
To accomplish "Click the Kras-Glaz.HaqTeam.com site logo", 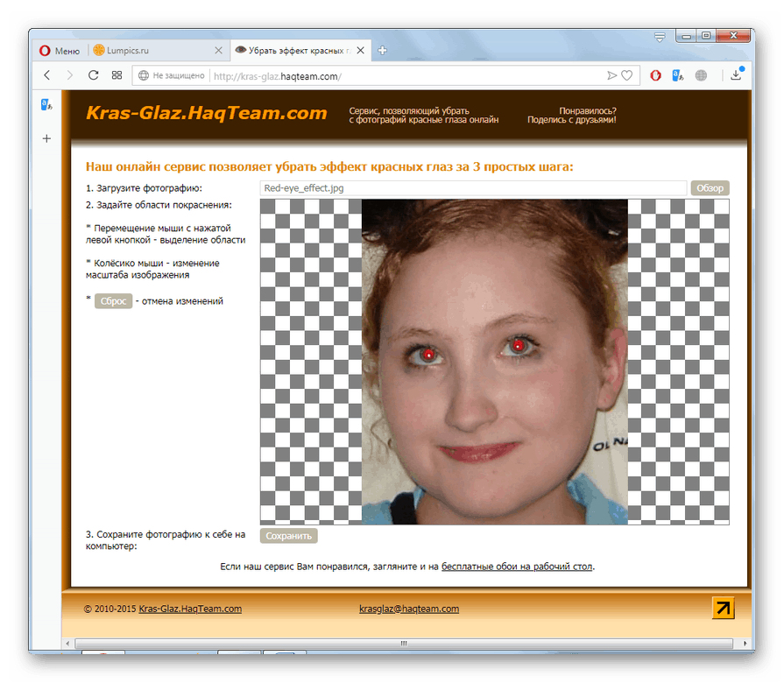I will (x=207, y=113).
